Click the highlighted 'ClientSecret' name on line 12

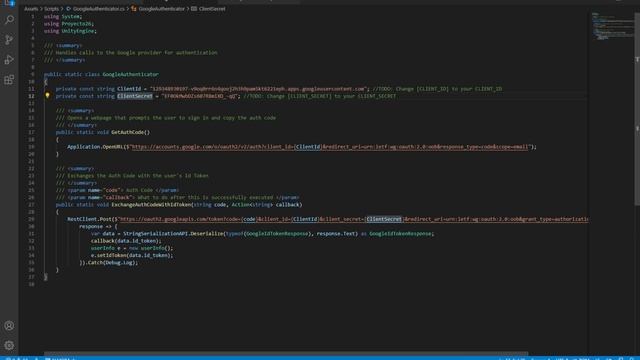[135, 96]
